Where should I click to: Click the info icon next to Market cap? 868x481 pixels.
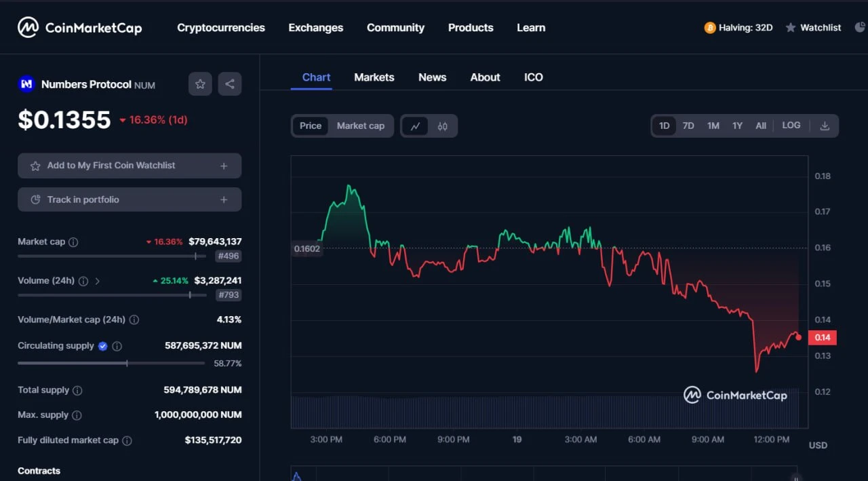click(x=73, y=242)
